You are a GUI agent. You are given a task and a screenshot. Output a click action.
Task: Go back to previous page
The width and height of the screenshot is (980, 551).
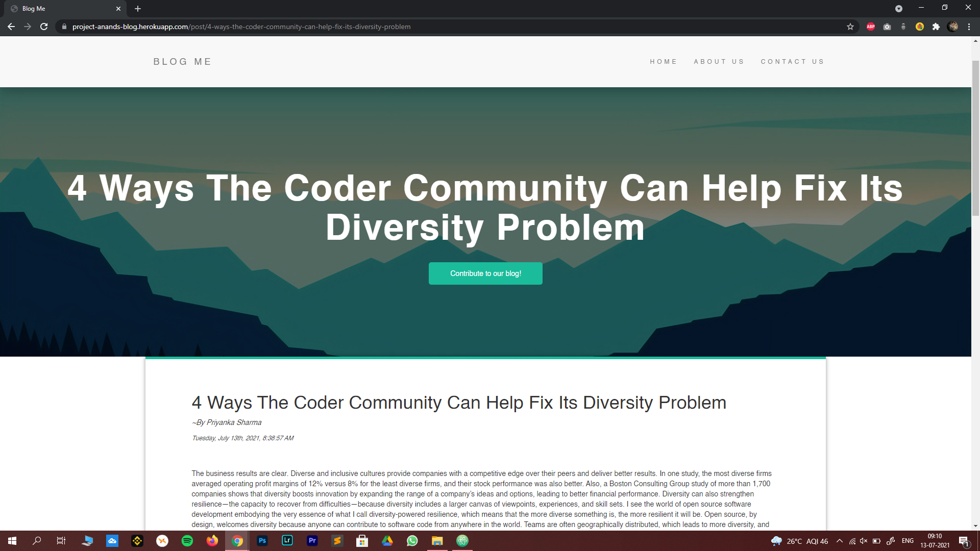click(x=11, y=27)
